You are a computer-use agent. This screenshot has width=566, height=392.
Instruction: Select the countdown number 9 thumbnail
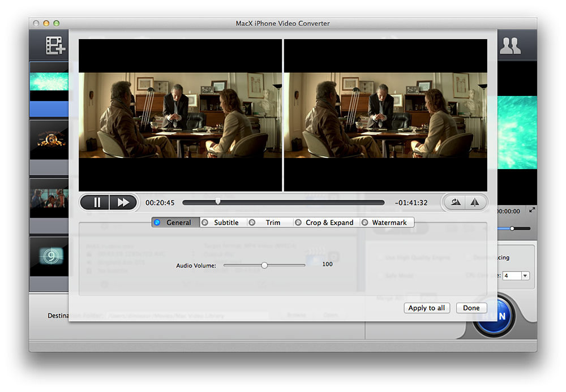(x=49, y=257)
